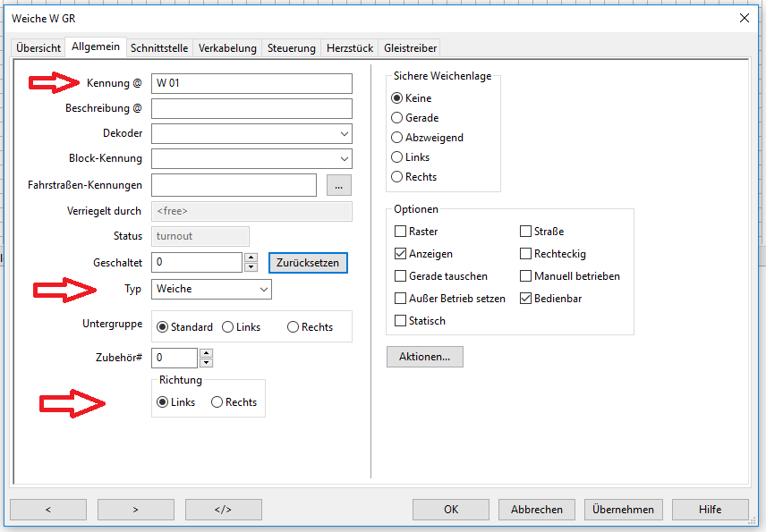Screen dimensions: 766x532
Task: Uncheck the Anzeigen option
Action: [x=400, y=254]
